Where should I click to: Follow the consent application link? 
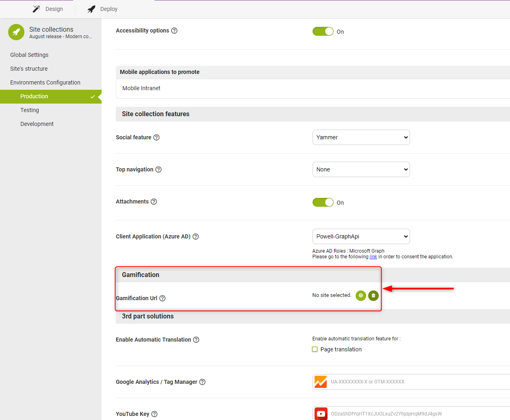[373, 257]
